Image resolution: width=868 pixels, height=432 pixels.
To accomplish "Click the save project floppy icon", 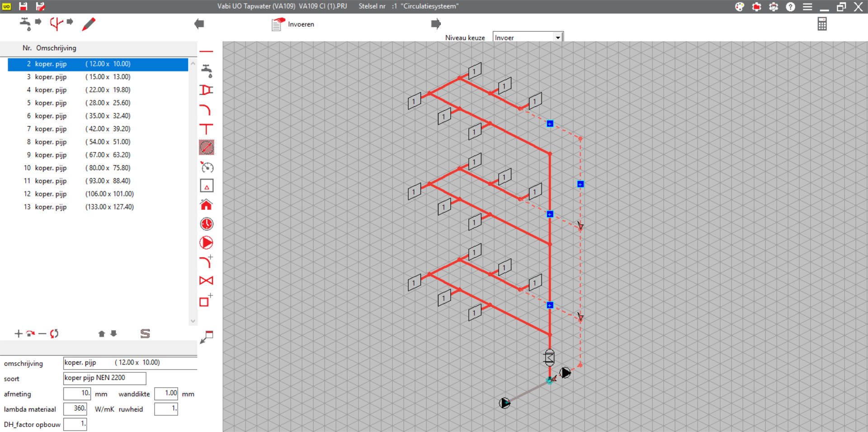I will tap(23, 6).
